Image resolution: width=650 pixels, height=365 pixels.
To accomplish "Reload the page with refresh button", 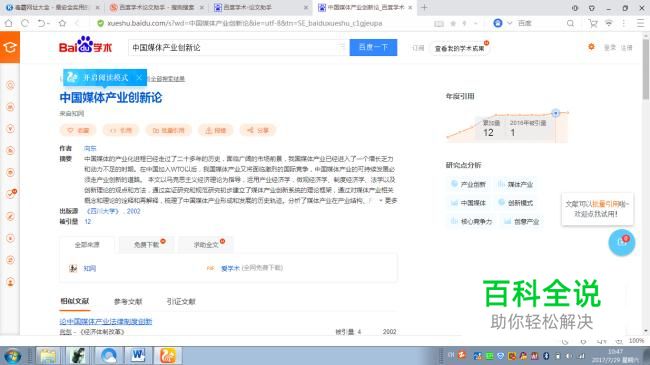I will (x=25, y=23).
